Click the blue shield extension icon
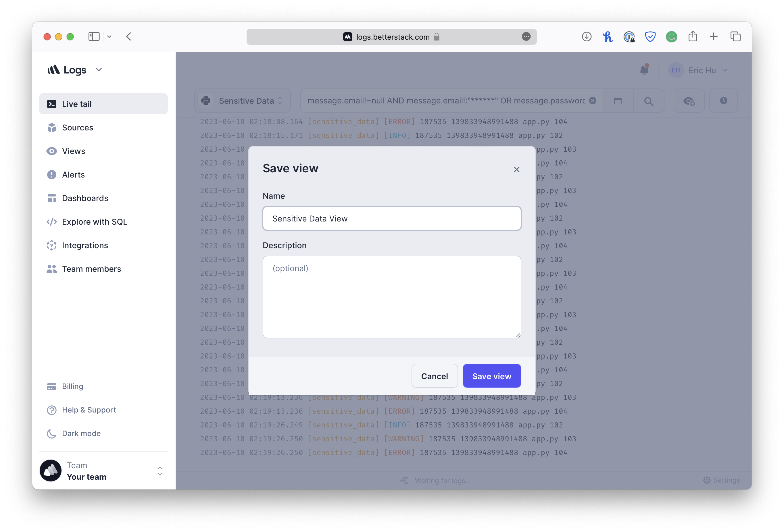The image size is (784, 532). click(x=650, y=36)
